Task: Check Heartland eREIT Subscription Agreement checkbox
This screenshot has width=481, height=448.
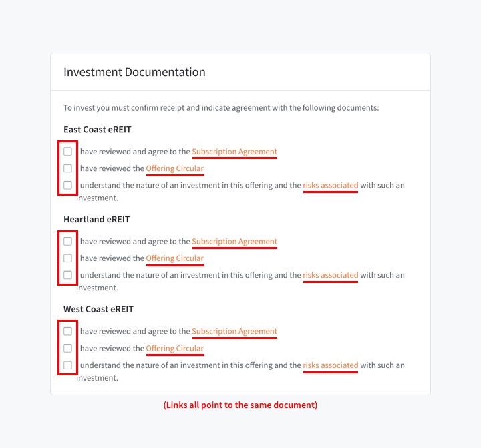Action: (68, 242)
